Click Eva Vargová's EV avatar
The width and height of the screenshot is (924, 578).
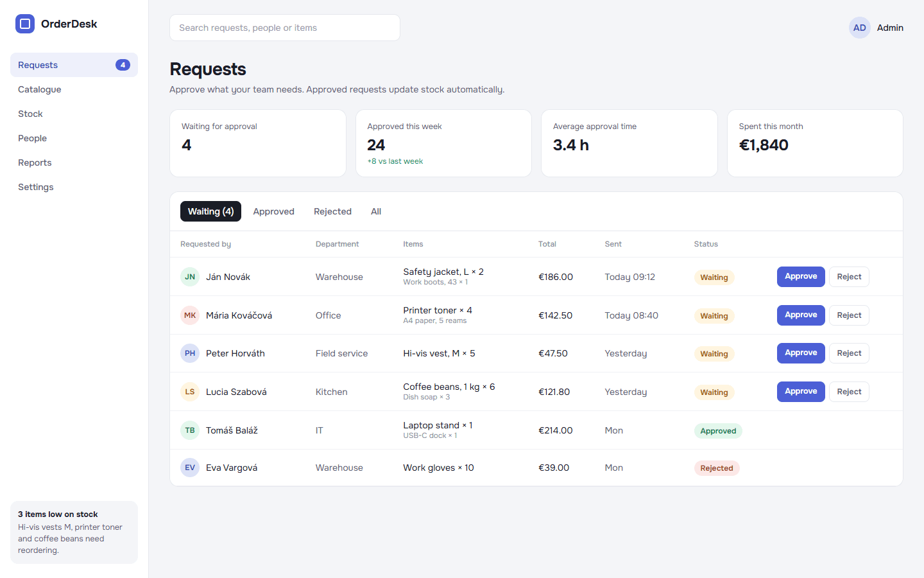(190, 468)
